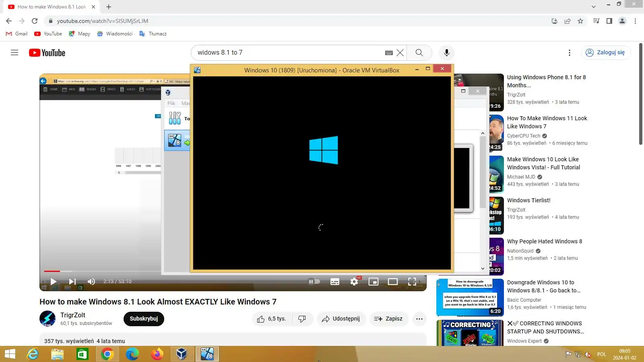Open 'Make Windows 10 Look Like Windows Vista!' video
The height and width of the screenshot is (362, 644).
(x=543, y=163)
